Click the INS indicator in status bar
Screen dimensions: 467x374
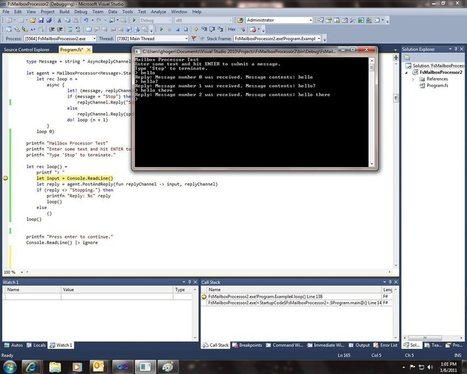(458, 355)
